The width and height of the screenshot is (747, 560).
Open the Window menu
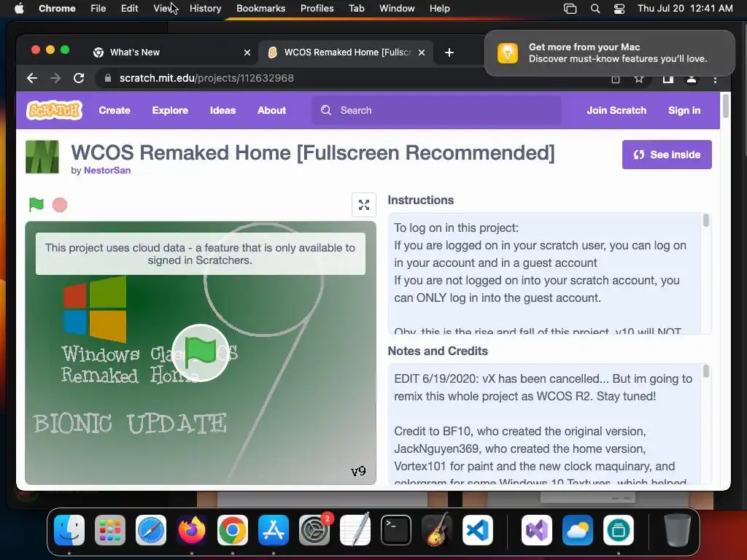[397, 8]
